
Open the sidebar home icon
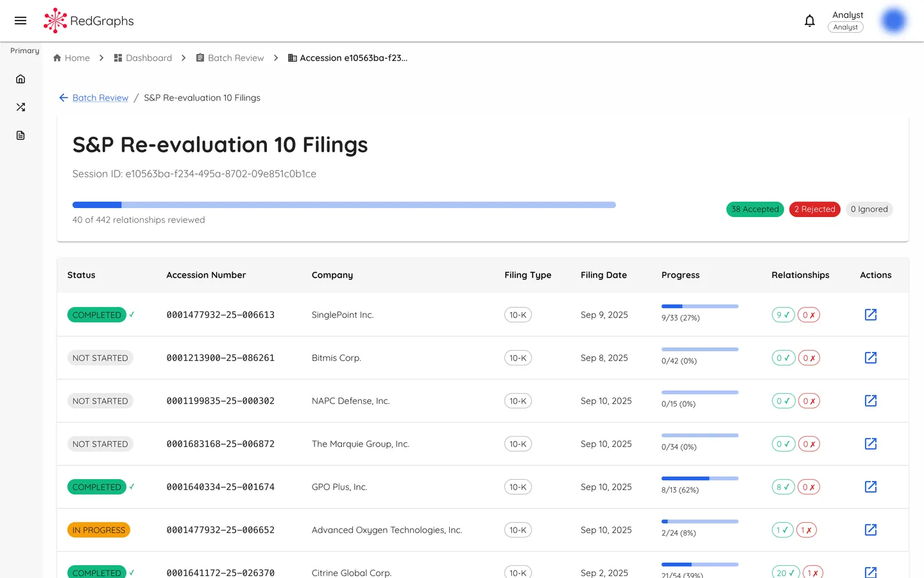21,79
